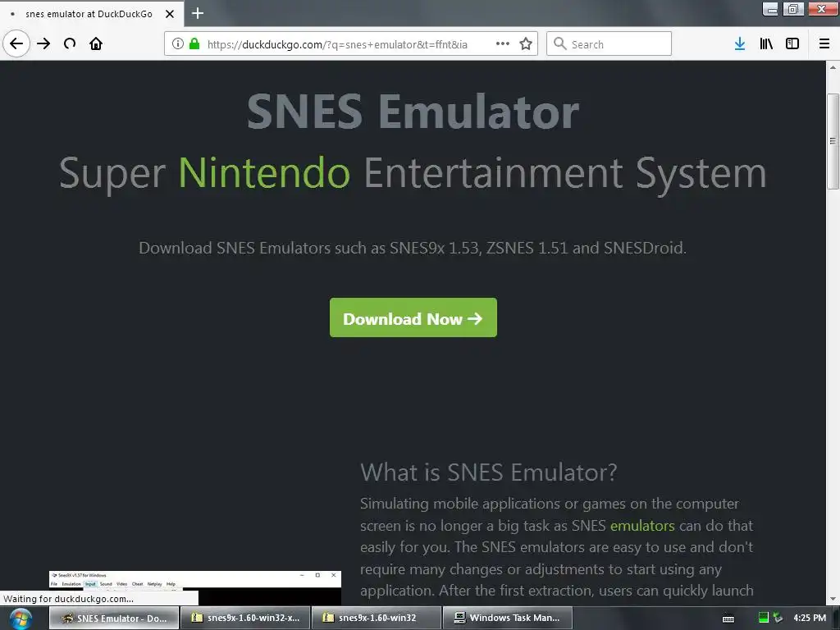This screenshot has height=630, width=840.
Task: Open the on-screen keyboard tray icon
Action: [728, 619]
